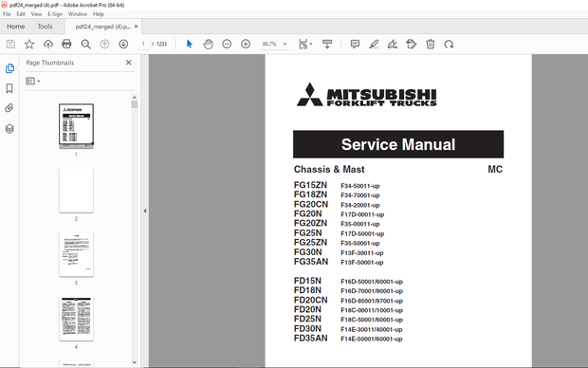Open Page Thumbnails sidebar icon
588x368 pixels.
[x=9, y=68]
